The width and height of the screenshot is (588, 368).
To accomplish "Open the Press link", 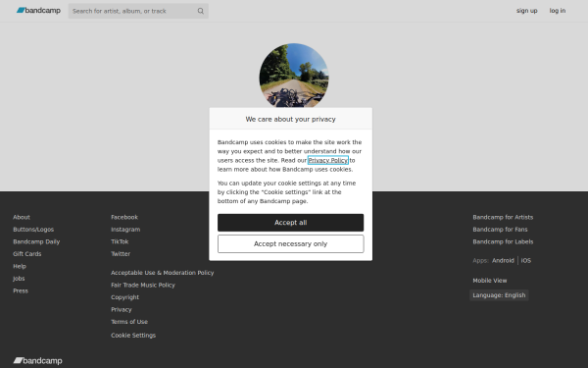I will [21, 290].
